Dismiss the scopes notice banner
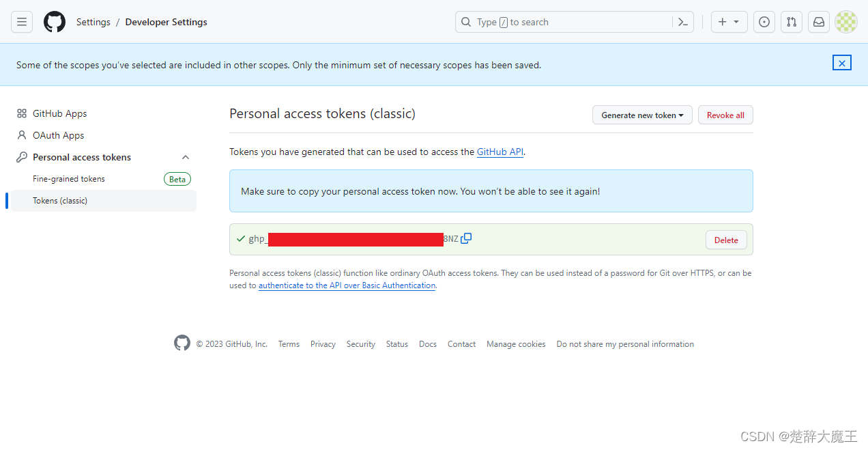 coord(842,63)
